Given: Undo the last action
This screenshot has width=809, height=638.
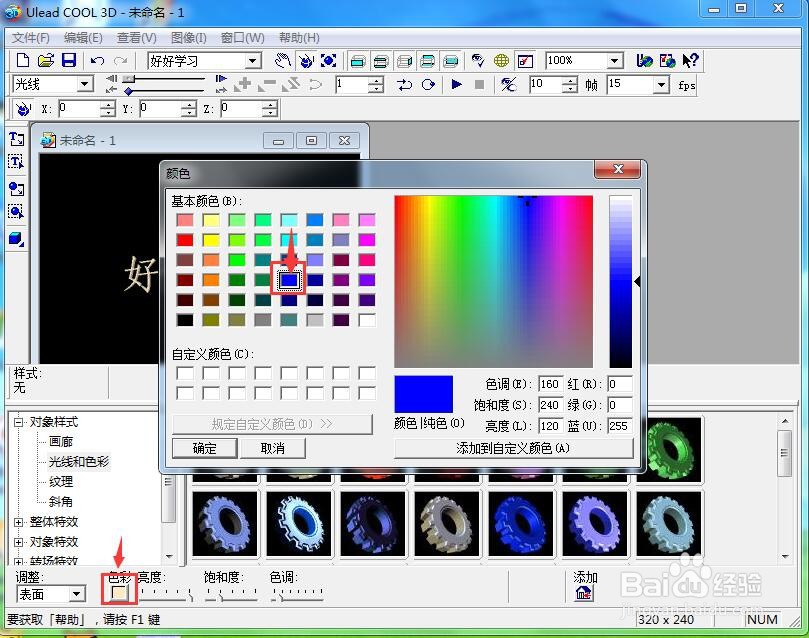Looking at the screenshot, I should click(x=97, y=61).
